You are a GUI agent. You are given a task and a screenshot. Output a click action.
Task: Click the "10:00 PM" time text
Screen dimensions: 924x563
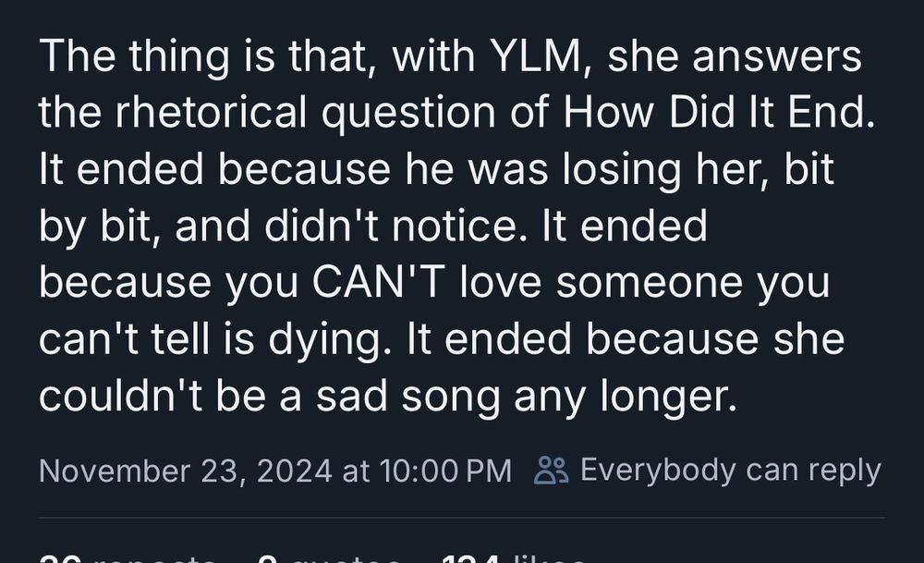click(445, 471)
